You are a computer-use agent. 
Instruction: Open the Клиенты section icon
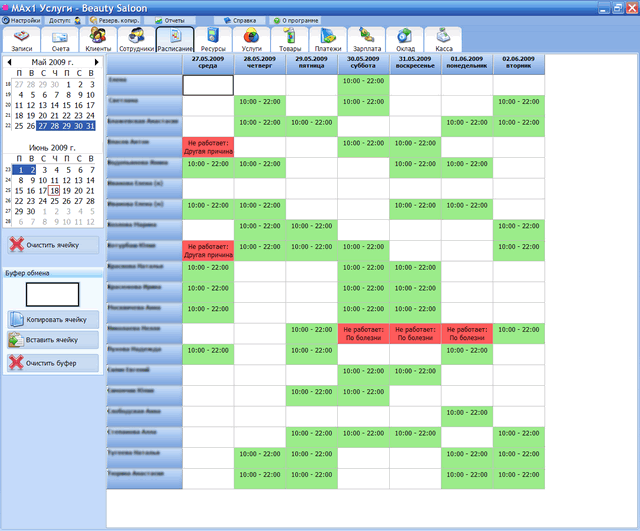98,40
